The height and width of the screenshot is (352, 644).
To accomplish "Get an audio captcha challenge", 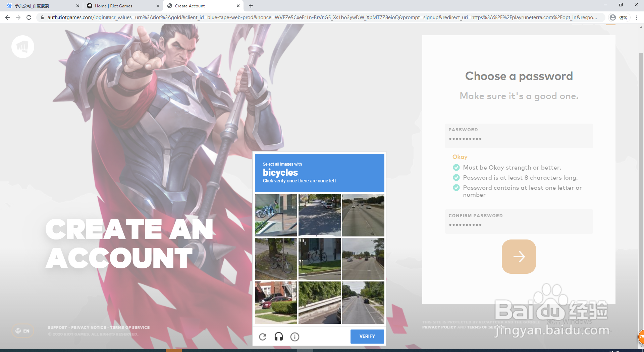I will point(279,337).
